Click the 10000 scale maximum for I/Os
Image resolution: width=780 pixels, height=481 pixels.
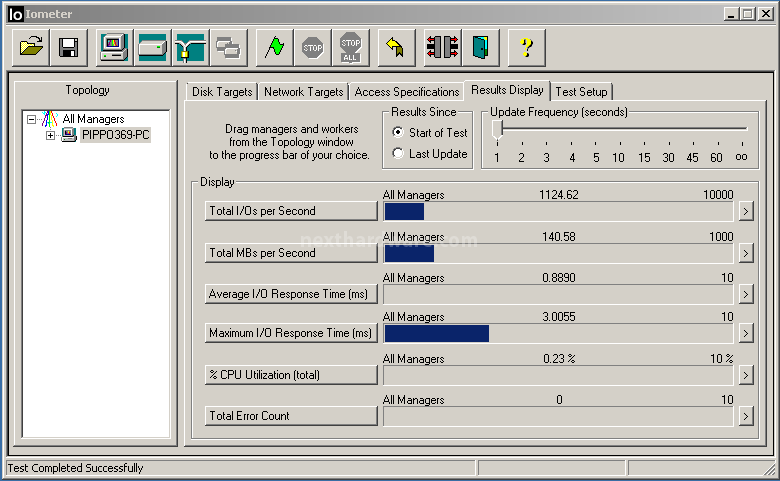(x=718, y=195)
